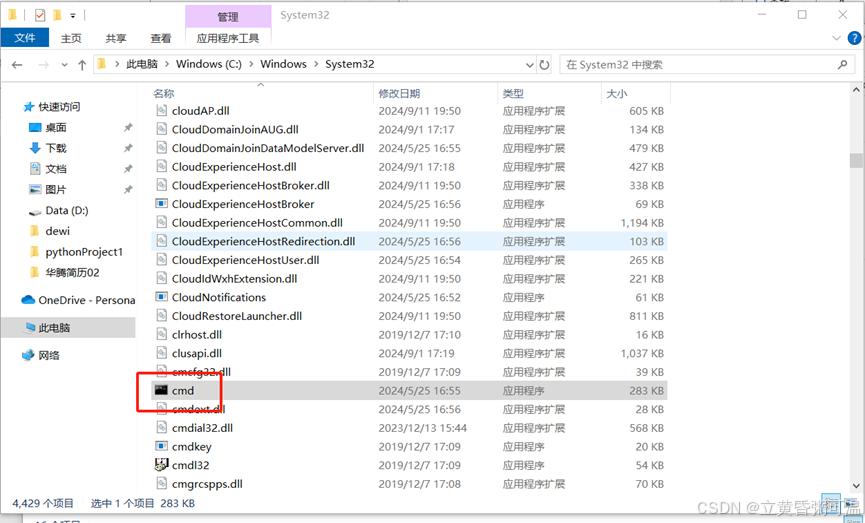Click the Pictures icon in sidebar
Image resolution: width=865 pixels, height=523 pixels.
35,190
